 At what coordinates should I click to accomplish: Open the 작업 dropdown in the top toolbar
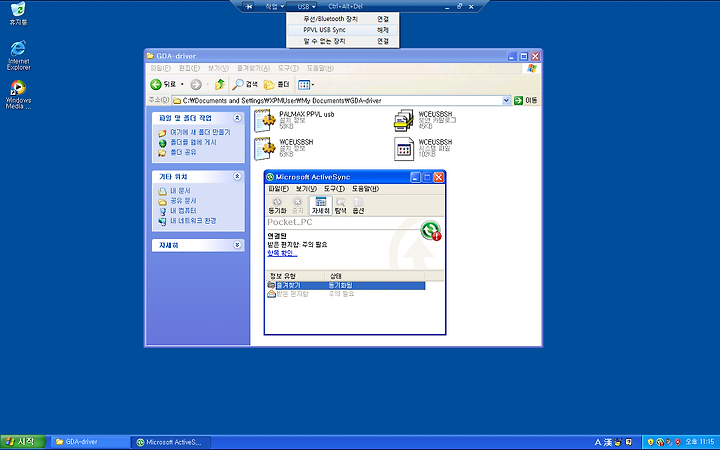pyautogui.click(x=275, y=6)
